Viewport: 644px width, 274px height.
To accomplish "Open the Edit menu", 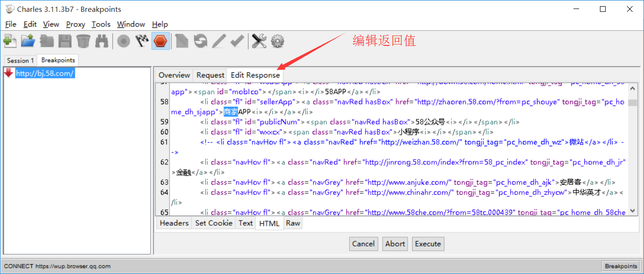I will [x=30, y=24].
